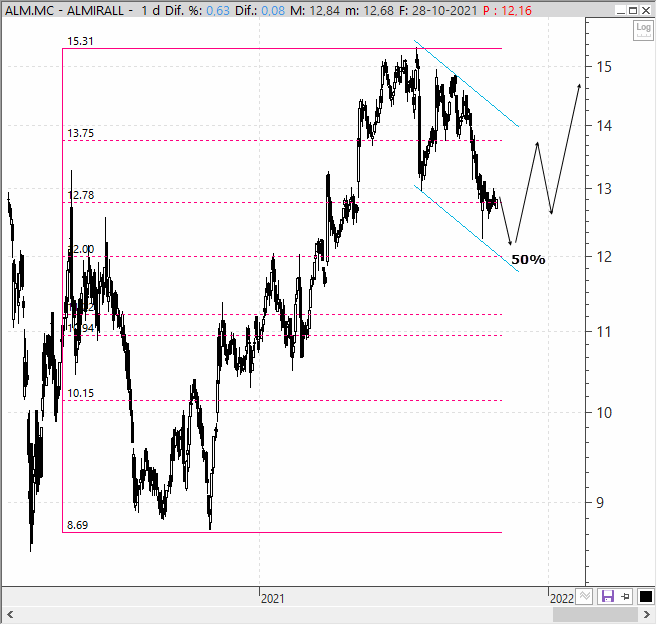Click the '50%' annotation text
This screenshot has height=625, width=657.
coord(528,260)
